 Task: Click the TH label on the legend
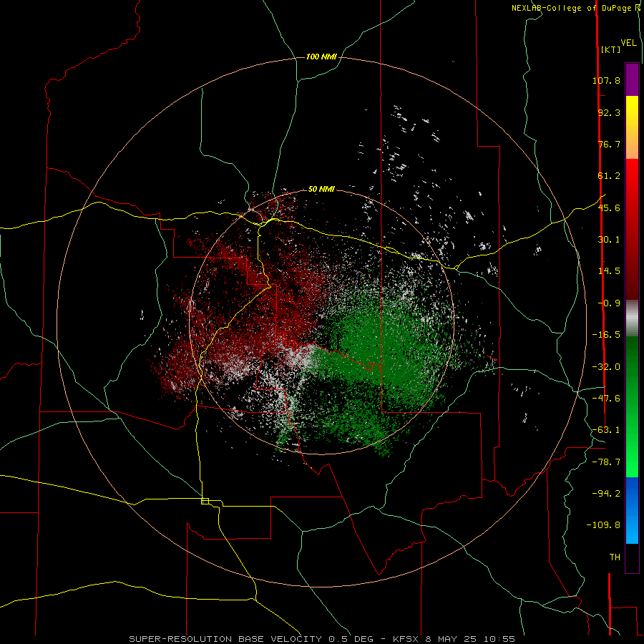point(615,557)
